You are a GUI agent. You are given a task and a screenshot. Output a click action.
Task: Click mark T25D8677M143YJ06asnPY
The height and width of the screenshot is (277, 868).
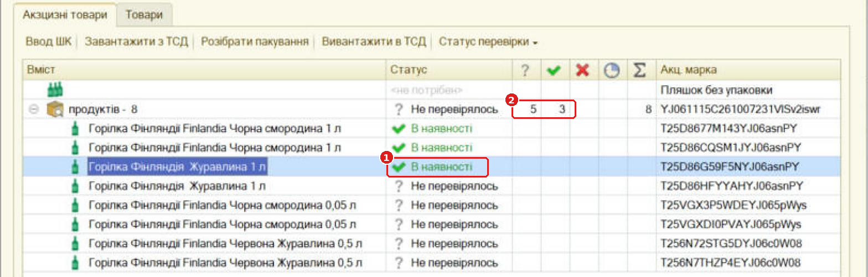point(730,129)
